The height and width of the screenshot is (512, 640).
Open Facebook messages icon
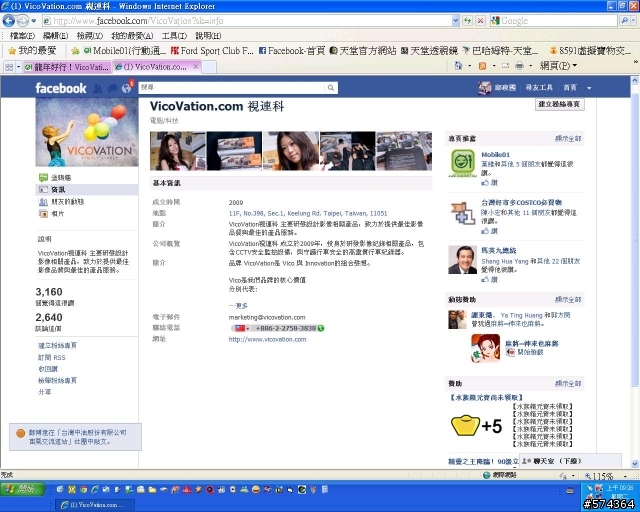[112, 88]
